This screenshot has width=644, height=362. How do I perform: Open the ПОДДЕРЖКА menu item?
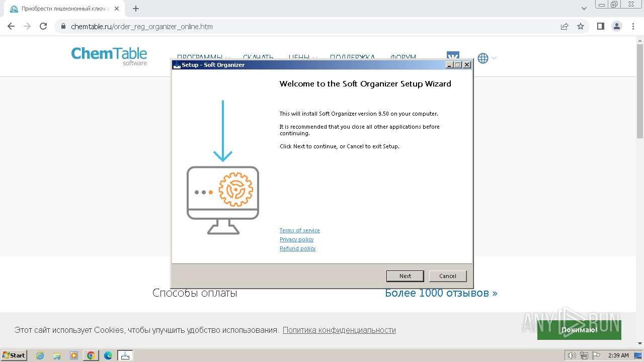(352, 57)
